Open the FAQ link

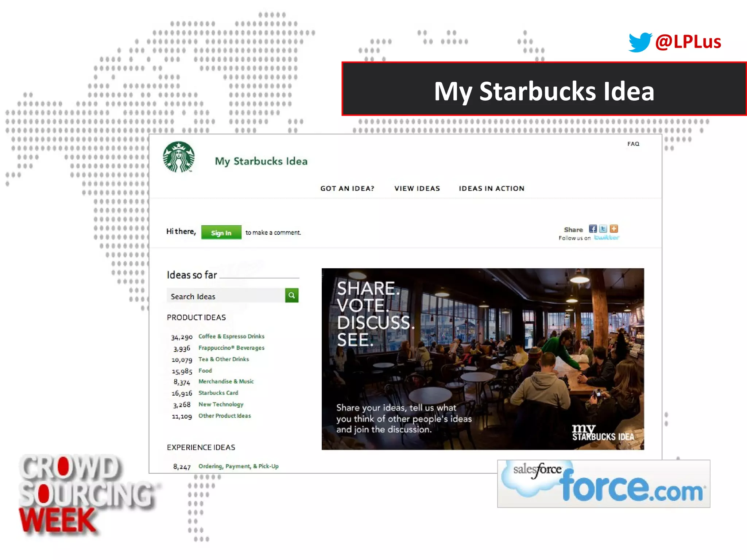tap(633, 144)
